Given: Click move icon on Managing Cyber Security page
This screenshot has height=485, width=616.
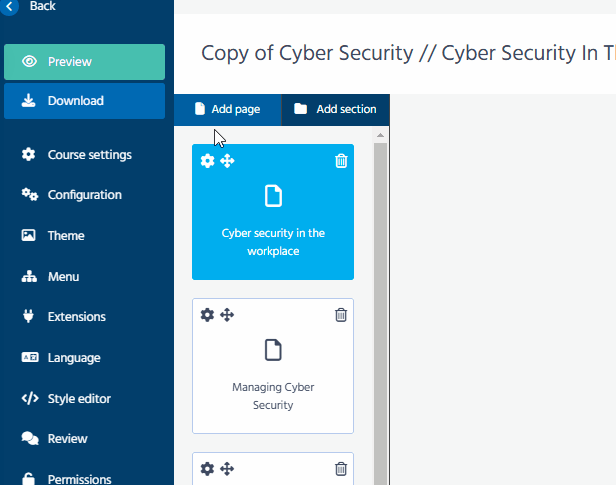Looking at the screenshot, I should click(227, 315).
